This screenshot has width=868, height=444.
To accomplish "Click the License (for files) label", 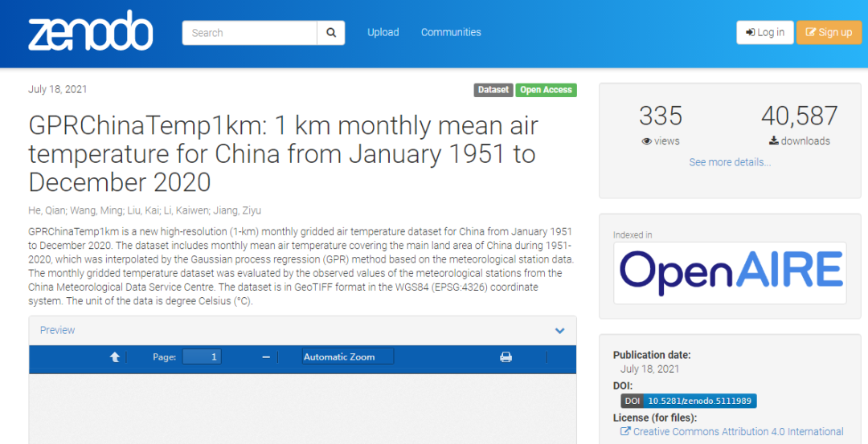I will point(655,418).
